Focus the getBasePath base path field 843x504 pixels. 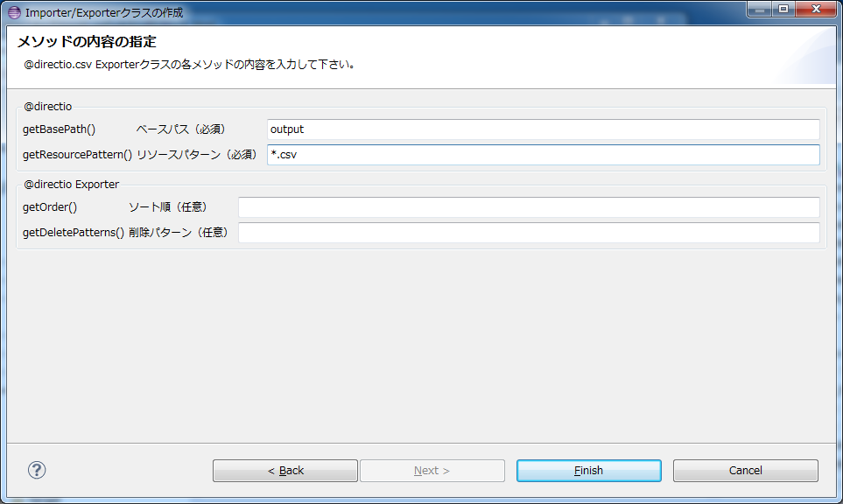543,129
